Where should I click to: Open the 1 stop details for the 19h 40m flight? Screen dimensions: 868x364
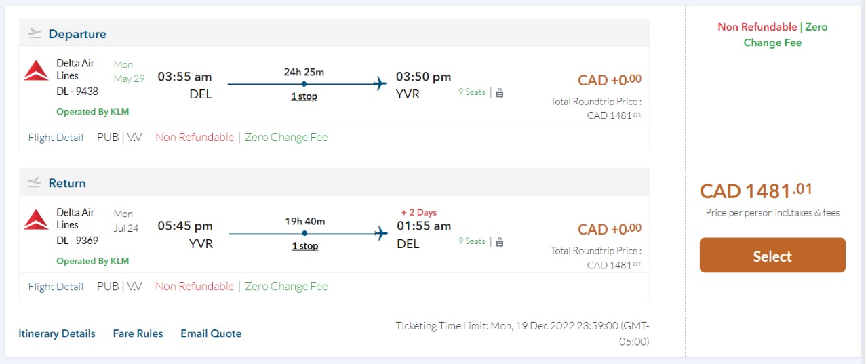[x=304, y=245]
